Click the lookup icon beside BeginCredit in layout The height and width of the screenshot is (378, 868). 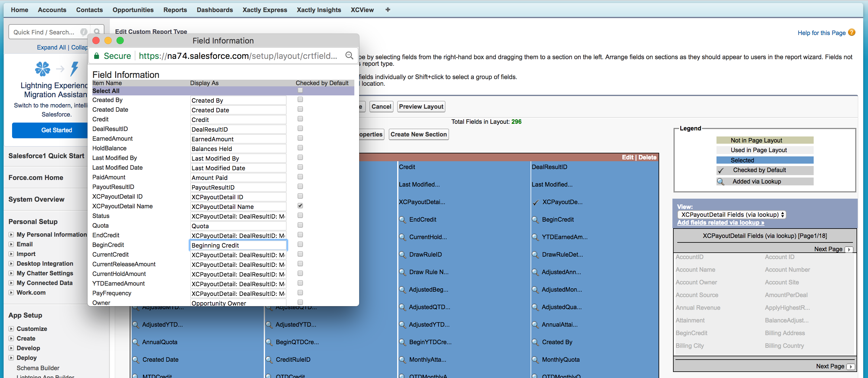pyautogui.click(x=535, y=219)
